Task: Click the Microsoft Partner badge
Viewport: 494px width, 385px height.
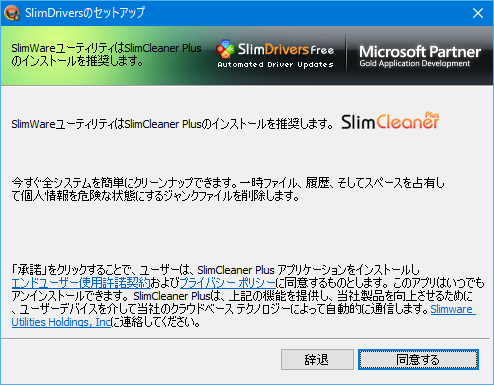Action: 420,56
